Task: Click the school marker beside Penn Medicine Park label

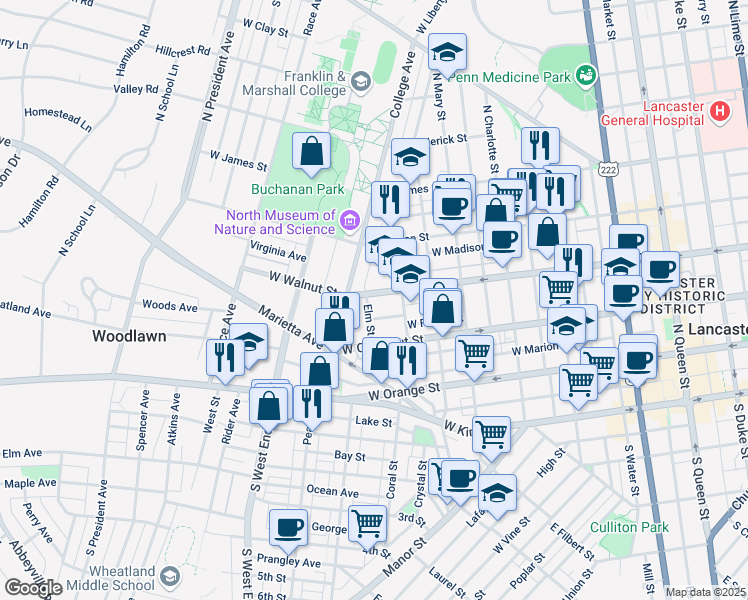Action: [447, 52]
